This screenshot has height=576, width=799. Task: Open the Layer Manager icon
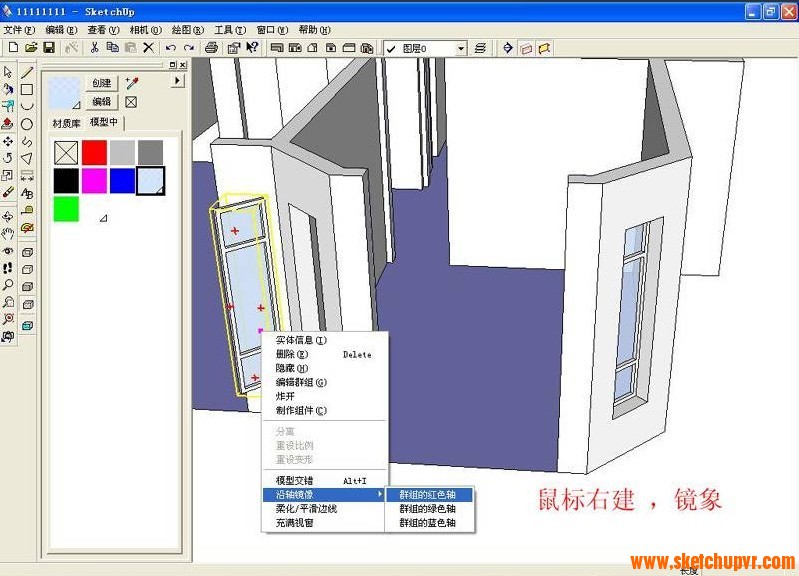point(480,48)
